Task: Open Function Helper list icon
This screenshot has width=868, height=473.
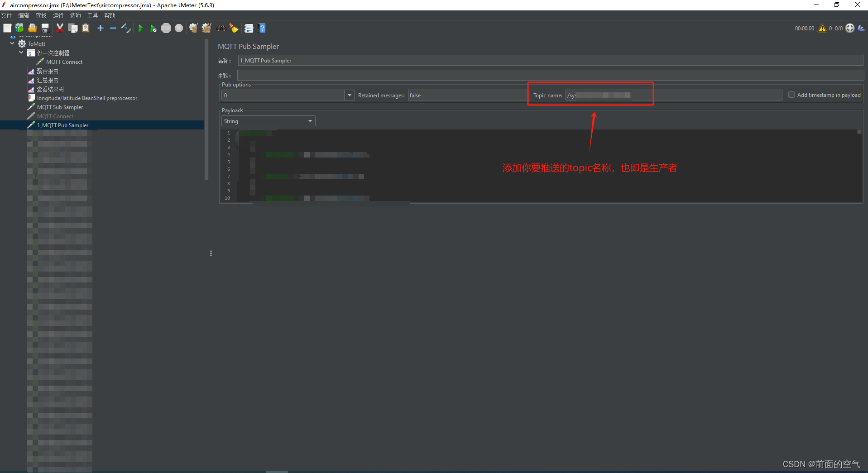Action: tap(249, 28)
